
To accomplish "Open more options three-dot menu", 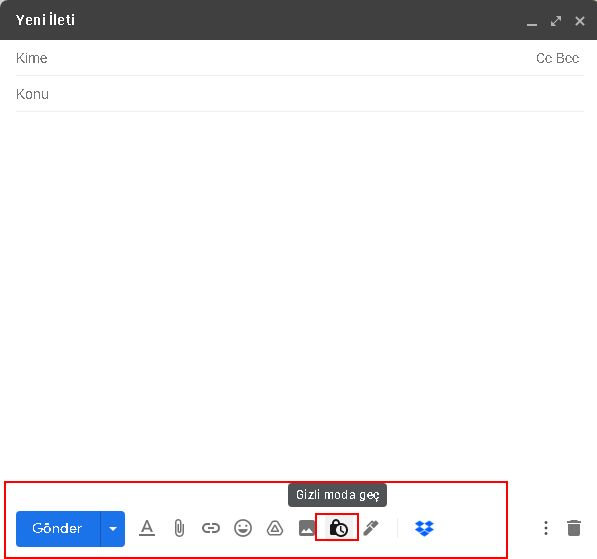I will [x=546, y=528].
